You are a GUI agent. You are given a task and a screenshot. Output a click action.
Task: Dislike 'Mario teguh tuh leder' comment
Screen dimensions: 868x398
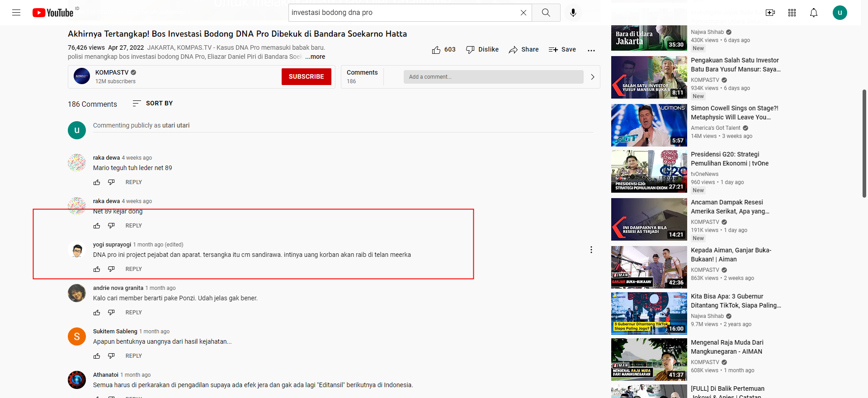[111, 182]
